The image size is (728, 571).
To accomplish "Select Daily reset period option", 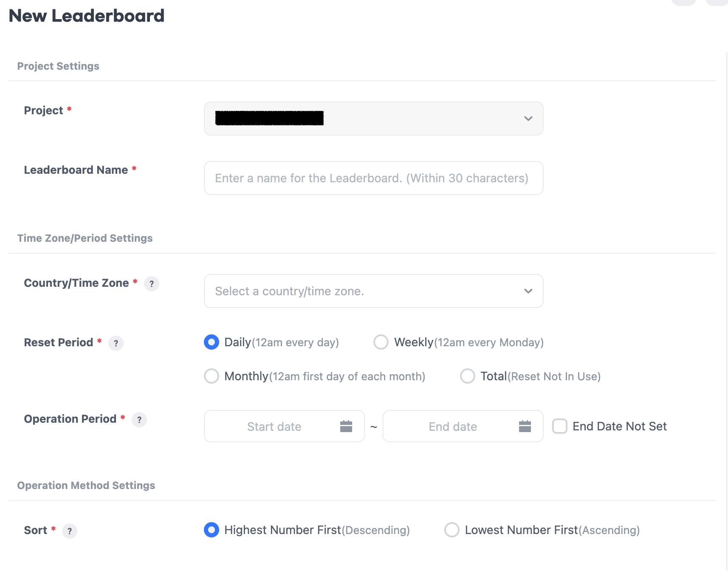I will click(212, 342).
